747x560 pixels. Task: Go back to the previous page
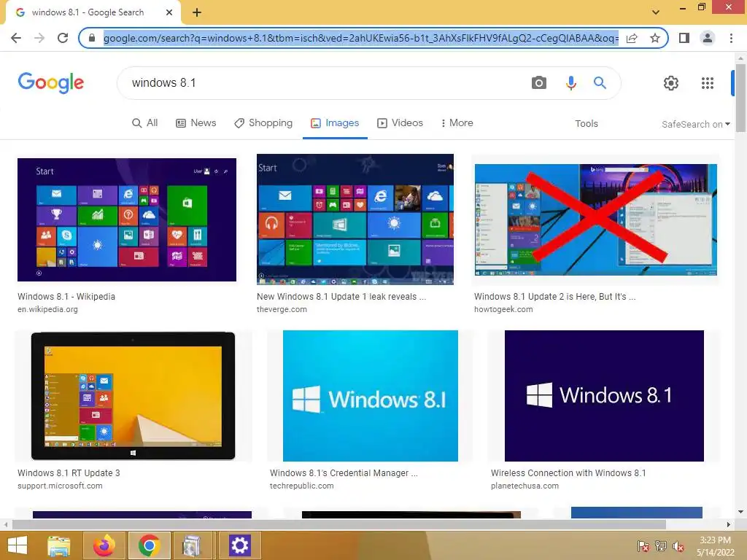click(16, 38)
